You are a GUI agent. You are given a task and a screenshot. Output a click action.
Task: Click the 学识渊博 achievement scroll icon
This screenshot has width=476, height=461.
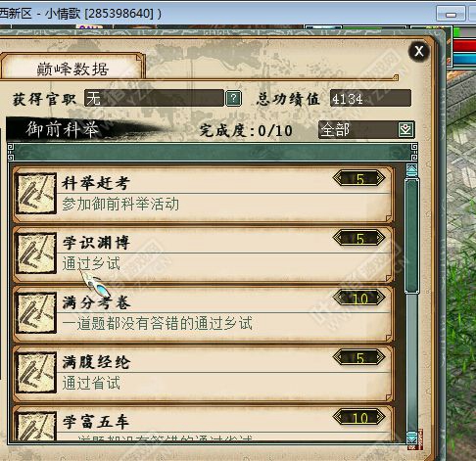36,254
